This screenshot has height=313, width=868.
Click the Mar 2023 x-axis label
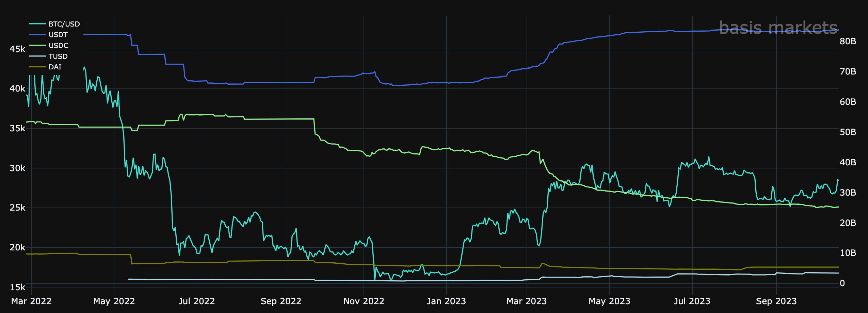pyautogui.click(x=527, y=301)
